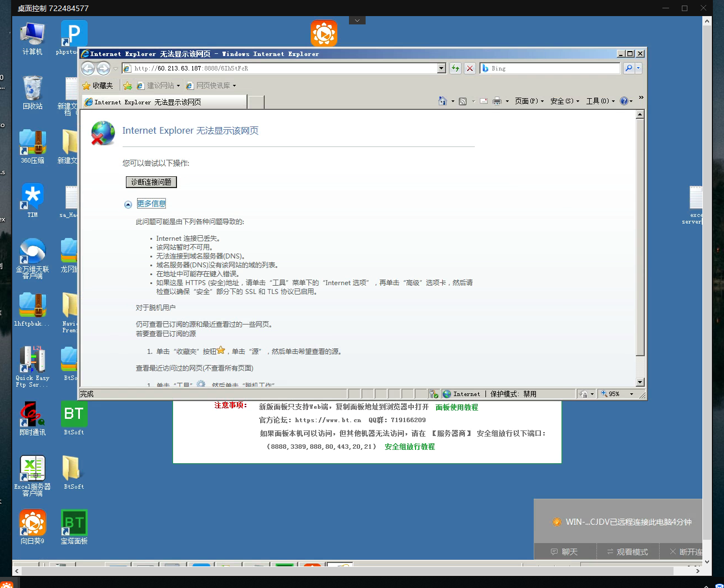The height and width of the screenshot is (588, 724).
Task: Expand recent pages dropdown next to Forward
Action: tap(115, 68)
